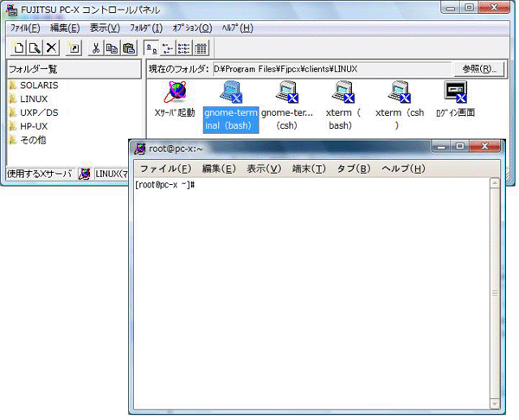This screenshot has height=420, width=519.
Task: Open ヘルプ(H) menu in terminal window
Action: tap(403, 169)
